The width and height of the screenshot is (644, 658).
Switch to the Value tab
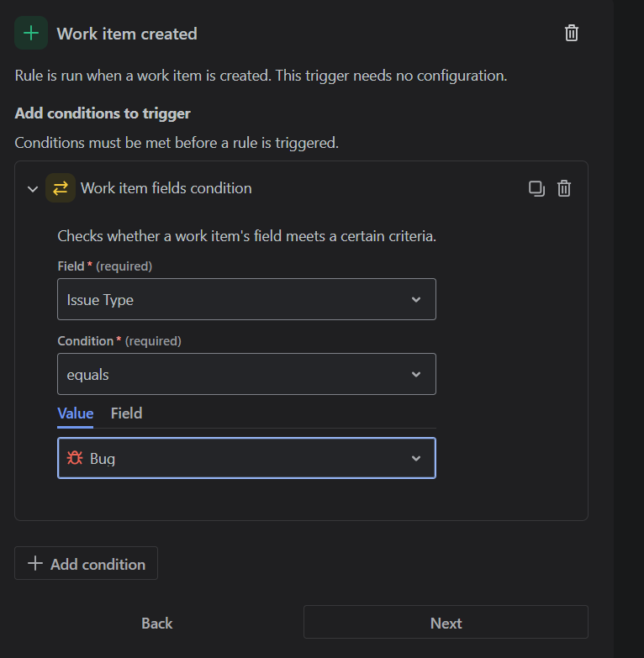pyautogui.click(x=75, y=413)
